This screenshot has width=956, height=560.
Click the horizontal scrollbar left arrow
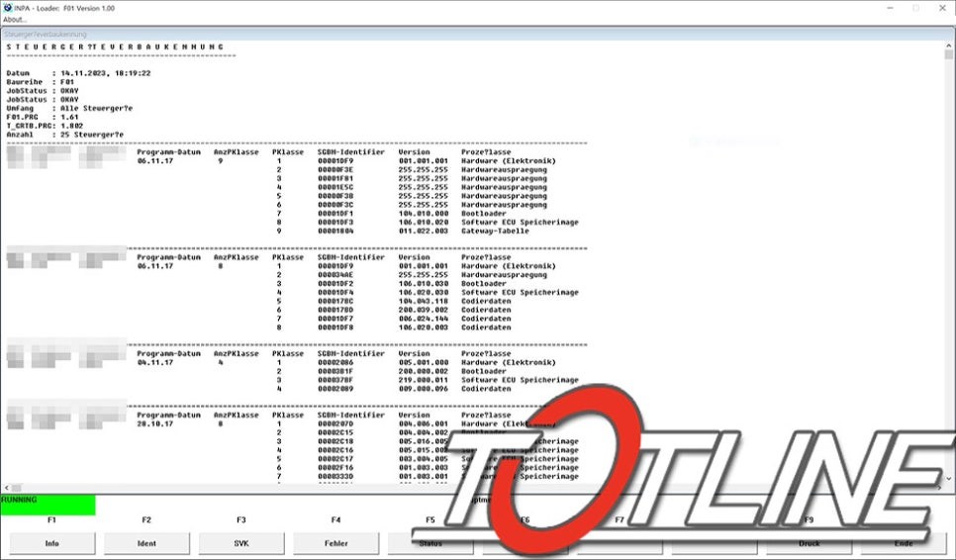(x=6, y=488)
